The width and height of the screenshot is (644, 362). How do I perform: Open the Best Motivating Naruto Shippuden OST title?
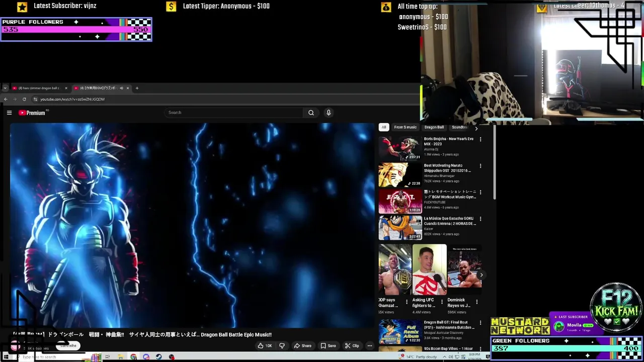(447, 168)
